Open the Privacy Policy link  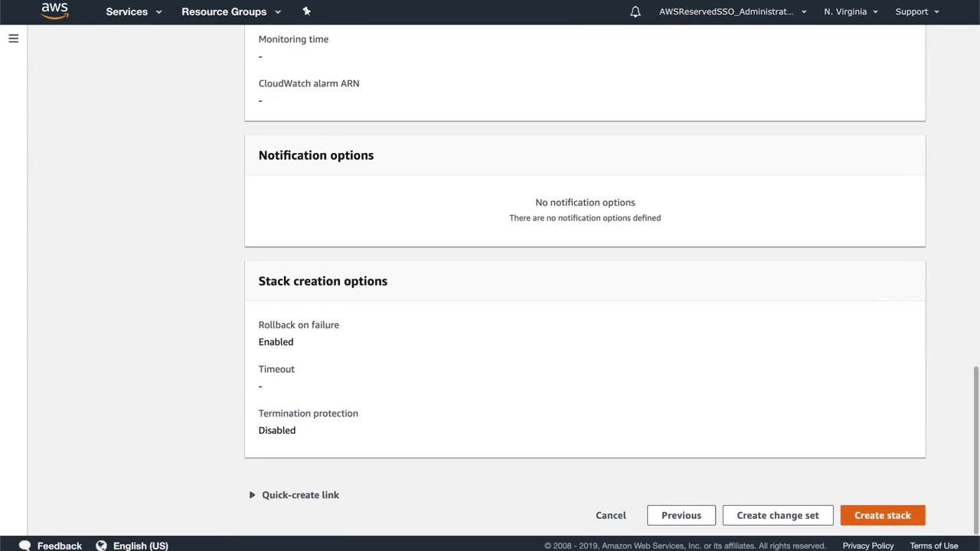coord(868,546)
